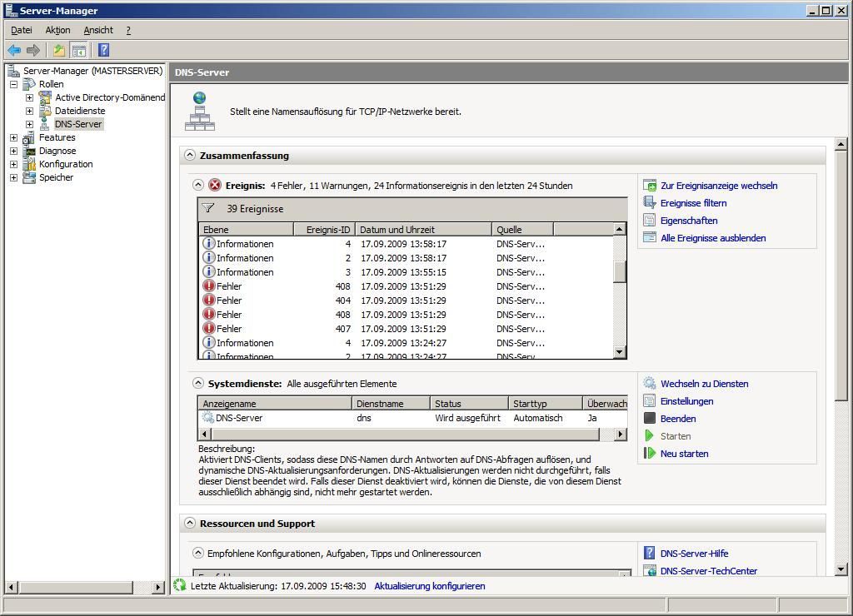This screenshot has height=616, width=853.
Task: Click the Zur Ereignisanzeige wechseln icon
Action: pos(650,186)
